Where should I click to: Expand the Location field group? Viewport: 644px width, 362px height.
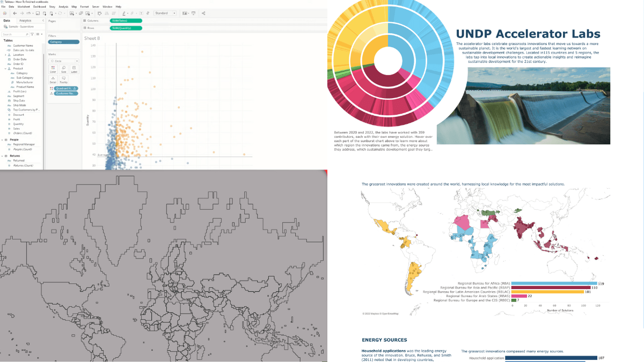pos(5,55)
